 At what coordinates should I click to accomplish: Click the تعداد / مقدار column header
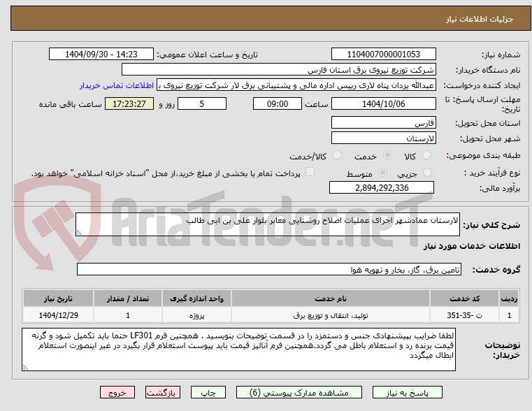pos(127,298)
